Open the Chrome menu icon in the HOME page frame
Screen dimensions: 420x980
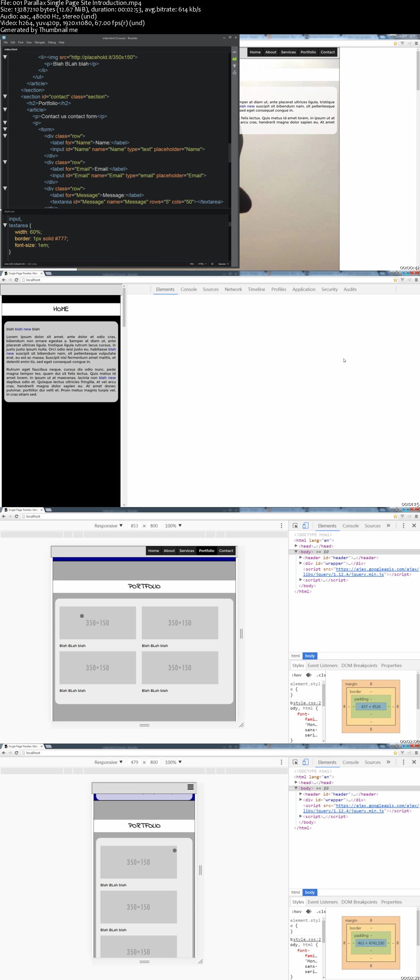tap(416, 280)
